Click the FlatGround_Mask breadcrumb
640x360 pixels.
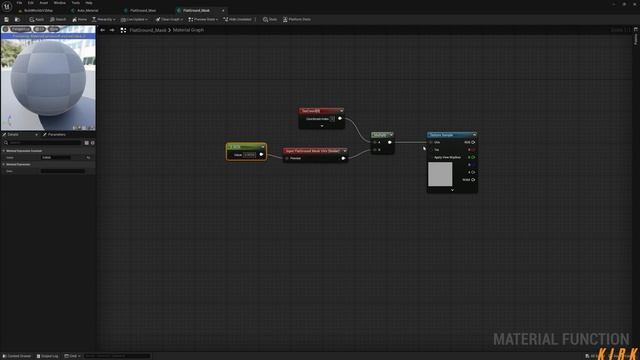(x=148, y=30)
